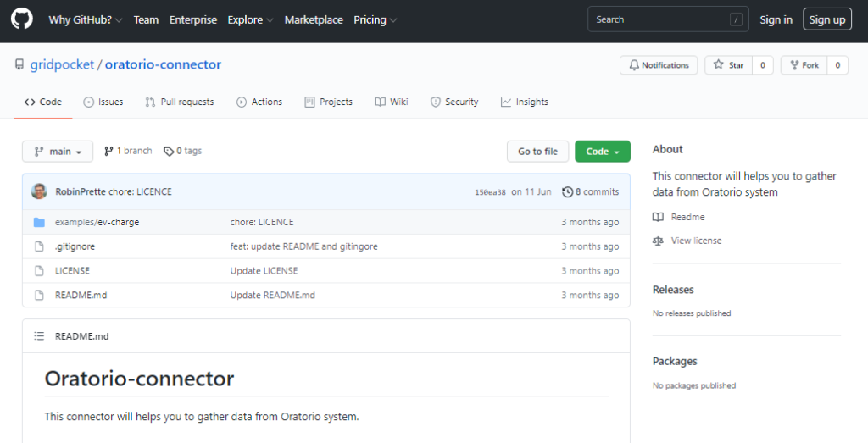Click the View license link

[x=697, y=241]
